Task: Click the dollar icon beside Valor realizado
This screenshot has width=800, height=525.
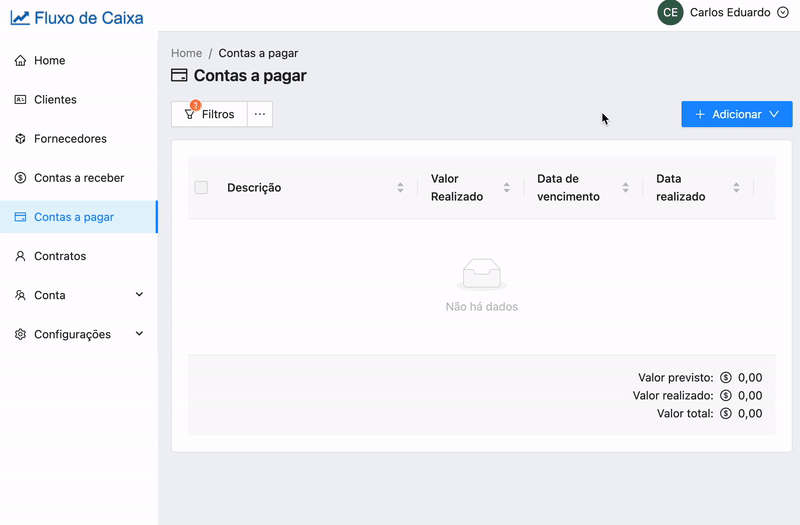Action: 726,395
